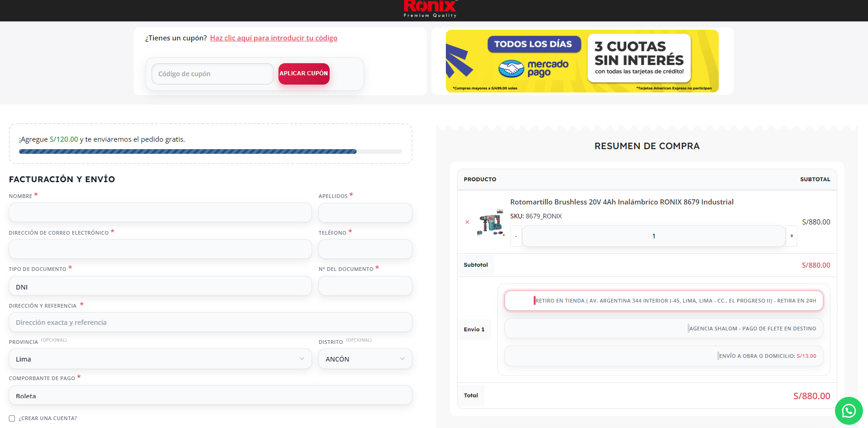This screenshot has width=868, height=428.
Task: Select 'Retiro en tienda' shipping option
Action: pyautogui.click(x=663, y=301)
